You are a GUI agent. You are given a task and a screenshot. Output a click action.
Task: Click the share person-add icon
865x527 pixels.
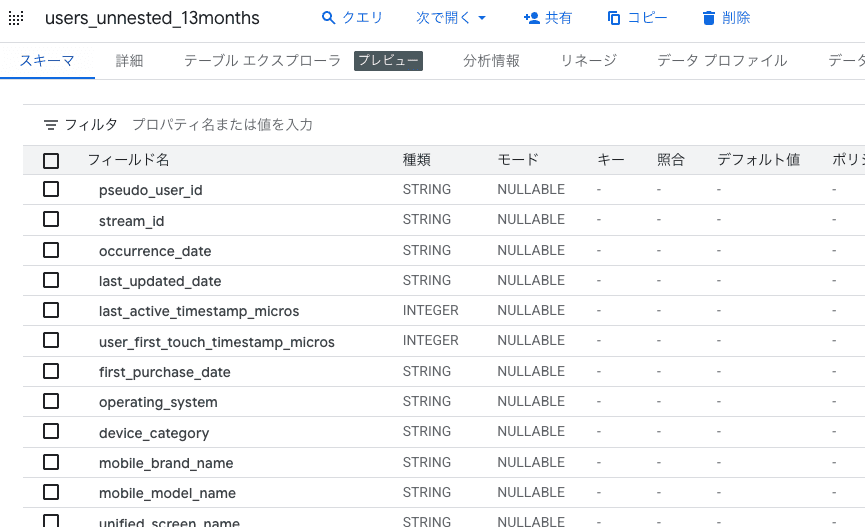(x=531, y=18)
